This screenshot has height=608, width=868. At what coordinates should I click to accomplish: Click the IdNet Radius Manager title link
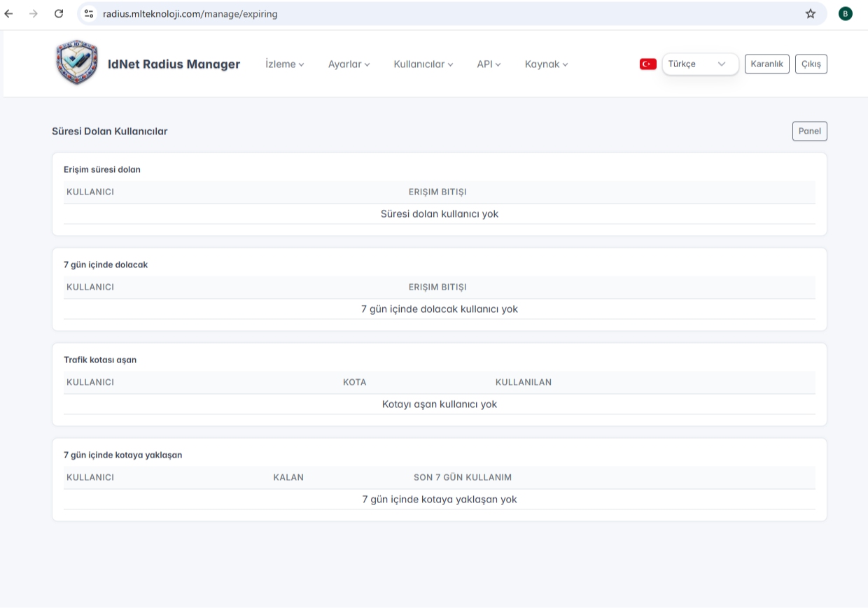tap(174, 64)
